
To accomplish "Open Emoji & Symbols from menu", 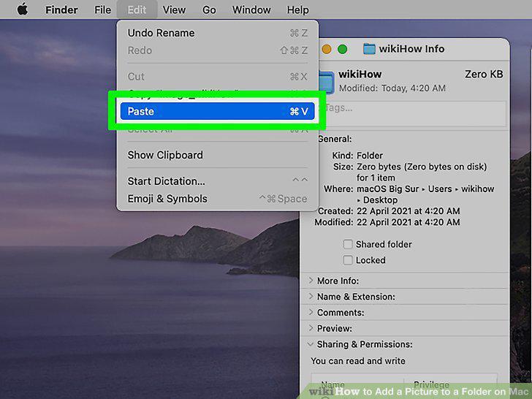I will coord(218,199).
